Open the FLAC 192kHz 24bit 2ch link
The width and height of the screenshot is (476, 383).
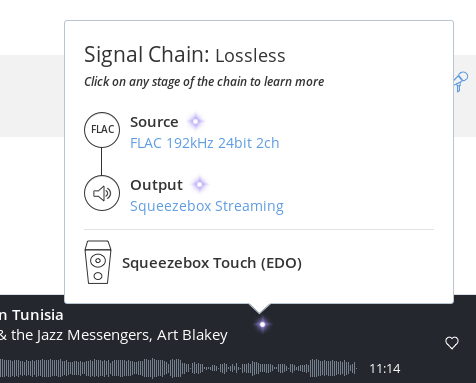205,143
